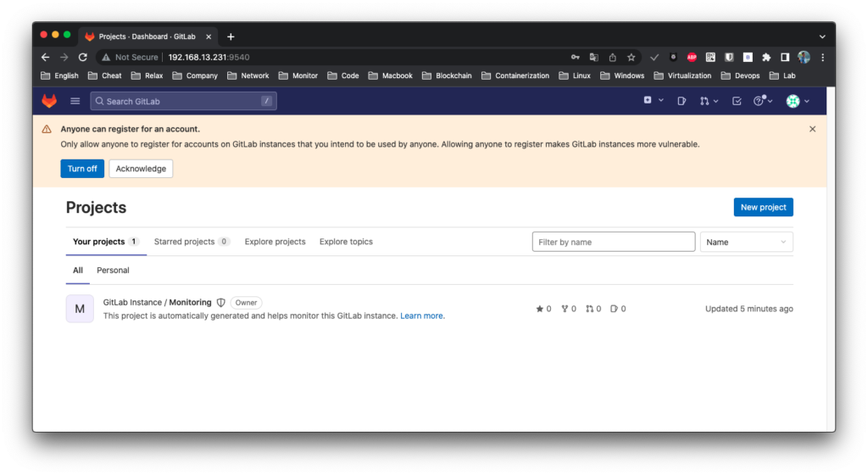Open the Network bookmarks folder
Screen dimensions: 868x475
248,75
